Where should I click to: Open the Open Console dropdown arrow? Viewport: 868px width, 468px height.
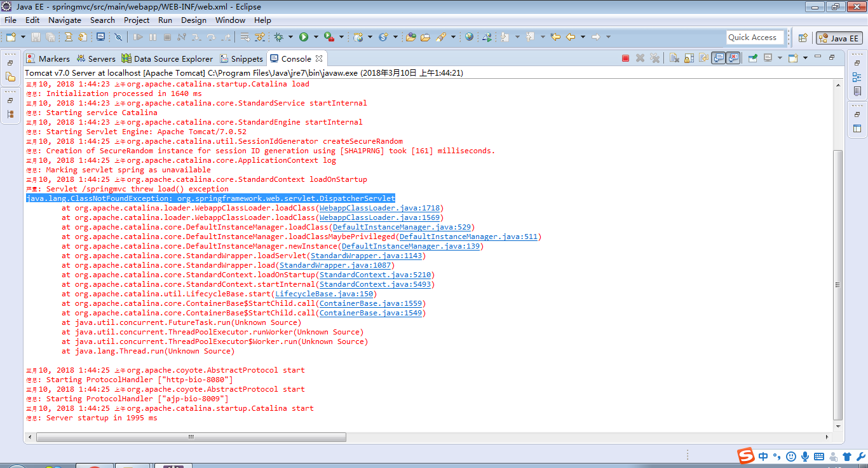click(x=804, y=58)
